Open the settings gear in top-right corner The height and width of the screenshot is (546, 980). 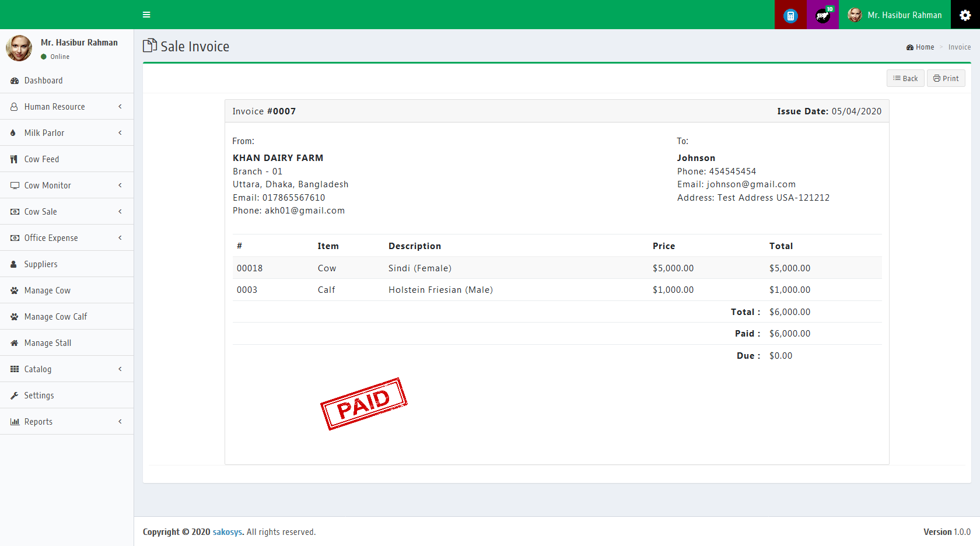965,15
